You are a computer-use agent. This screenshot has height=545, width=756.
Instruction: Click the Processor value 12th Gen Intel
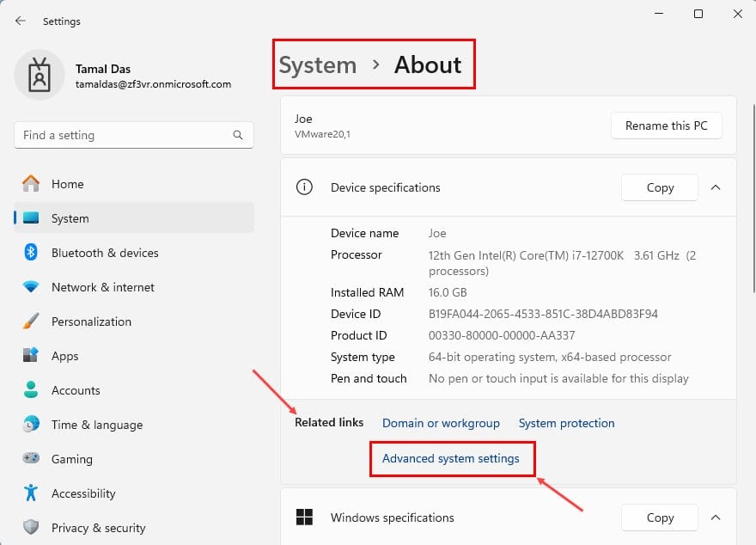click(x=562, y=263)
